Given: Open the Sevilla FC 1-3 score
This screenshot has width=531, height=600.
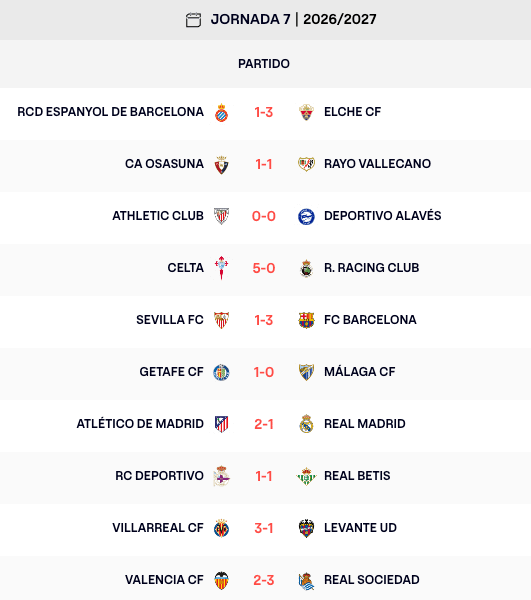Looking at the screenshot, I should click(264, 320).
